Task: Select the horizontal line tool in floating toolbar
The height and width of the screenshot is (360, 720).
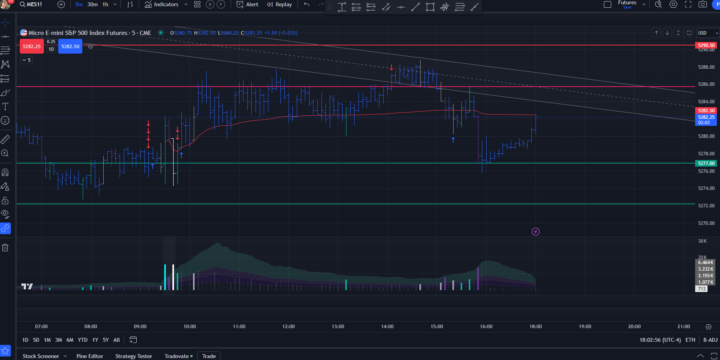Action: coord(400,7)
